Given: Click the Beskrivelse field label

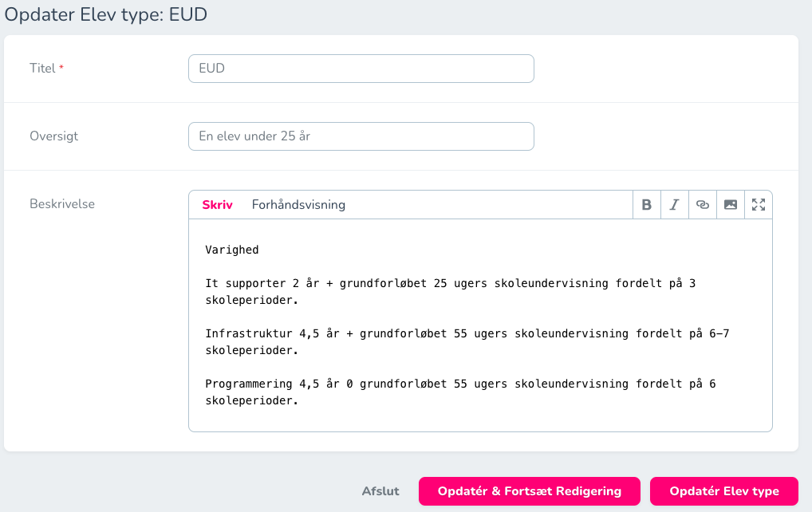Looking at the screenshot, I should coord(62,204).
